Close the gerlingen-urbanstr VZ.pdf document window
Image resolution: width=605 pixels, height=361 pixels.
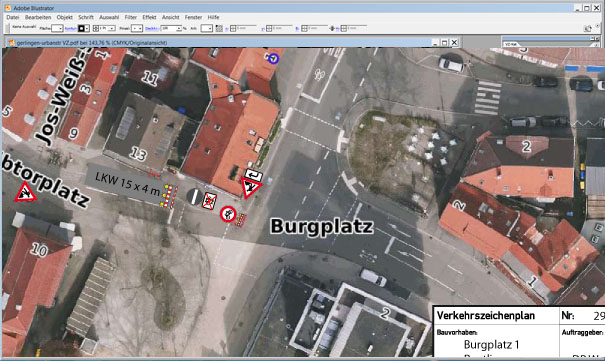(455, 42)
